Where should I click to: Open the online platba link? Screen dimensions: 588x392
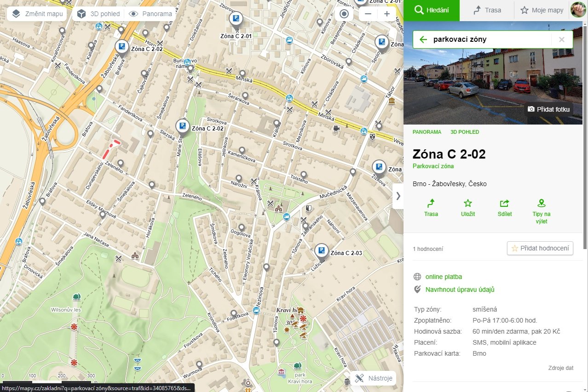[x=444, y=277]
